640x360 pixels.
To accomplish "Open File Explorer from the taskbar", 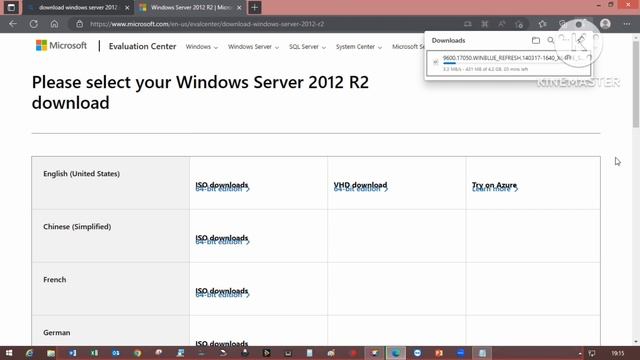I will click(x=51, y=353).
